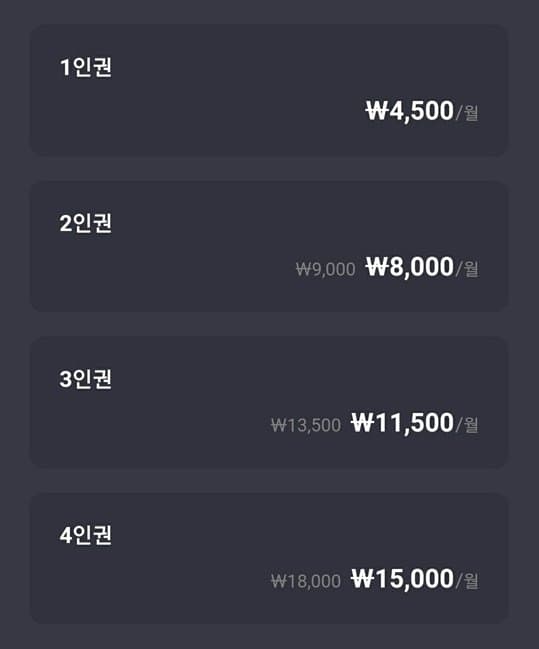Click the 1인권 title text
539x649 pixels.
pyautogui.click(x=86, y=67)
